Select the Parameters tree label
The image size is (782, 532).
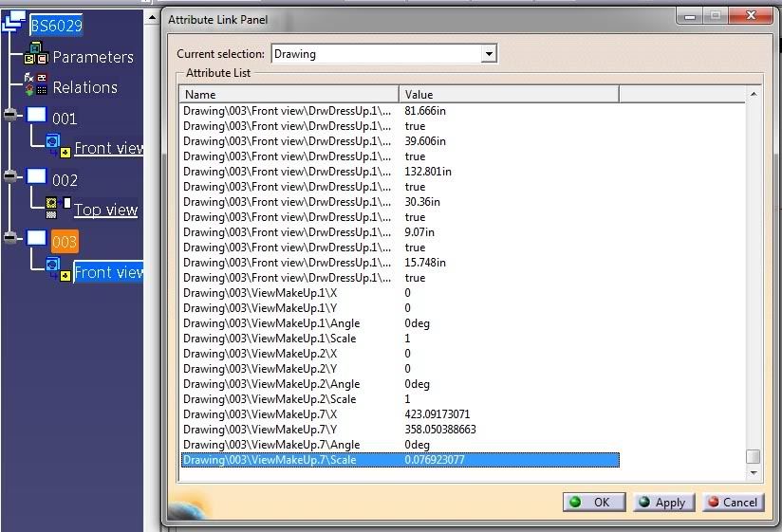click(x=93, y=57)
